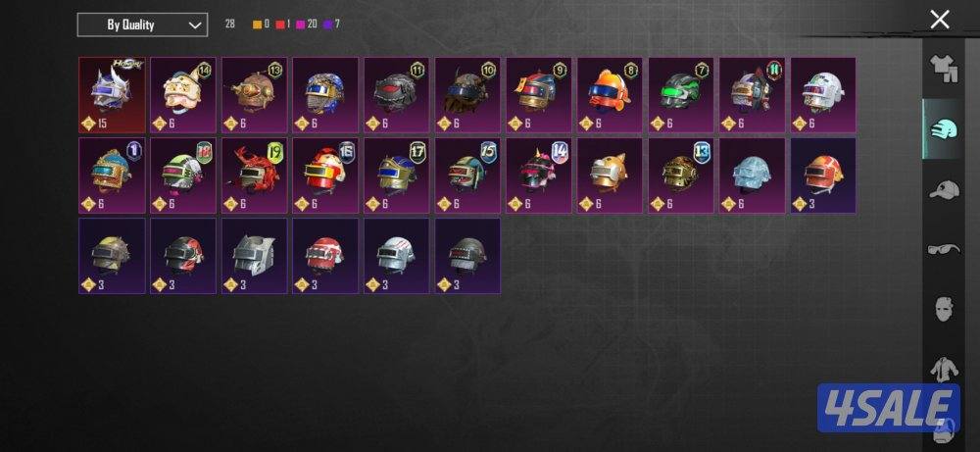Select the red Honor helmet worth 15
Image resolution: width=980 pixels, height=452 pixels.
pos(112,95)
